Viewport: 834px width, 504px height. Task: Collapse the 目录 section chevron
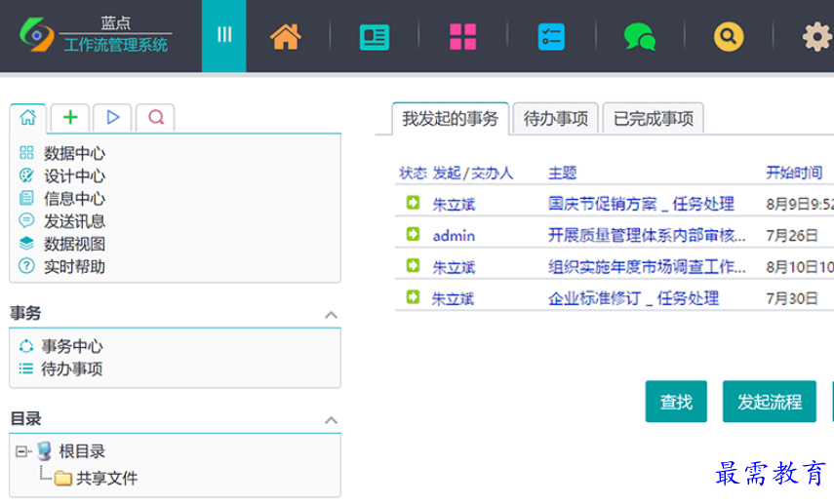pyautogui.click(x=331, y=420)
